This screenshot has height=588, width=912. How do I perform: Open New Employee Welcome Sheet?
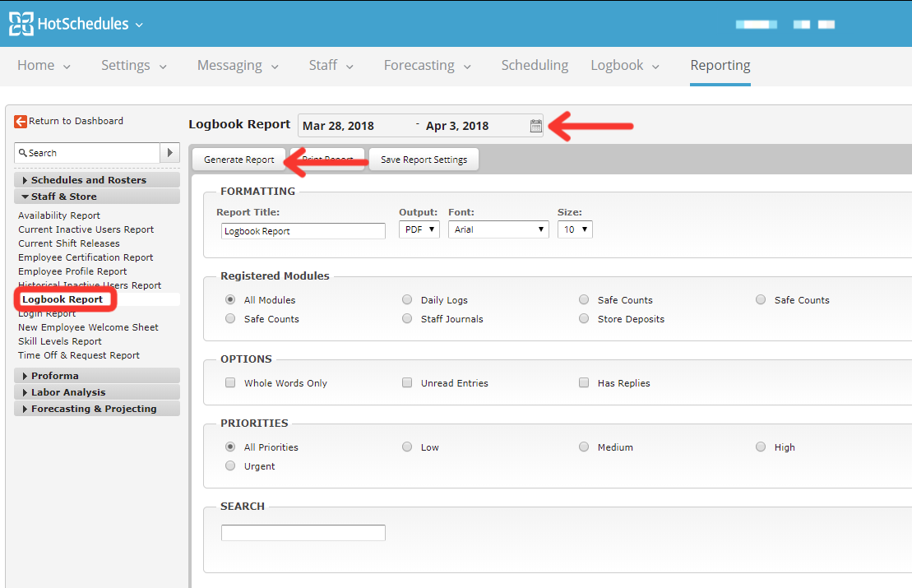point(88,326)
